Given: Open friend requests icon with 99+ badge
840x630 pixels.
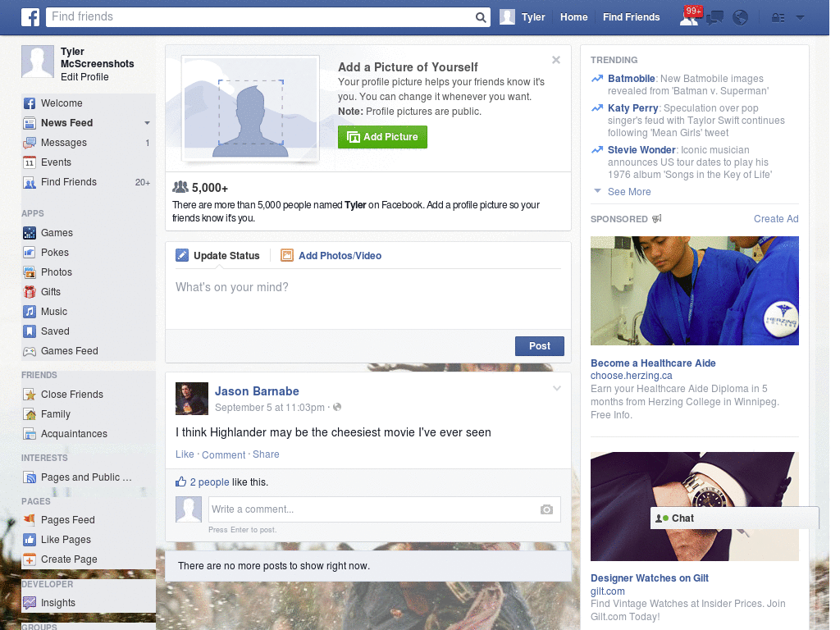Looking at the screenshot, I should click(x=689, y=16).
